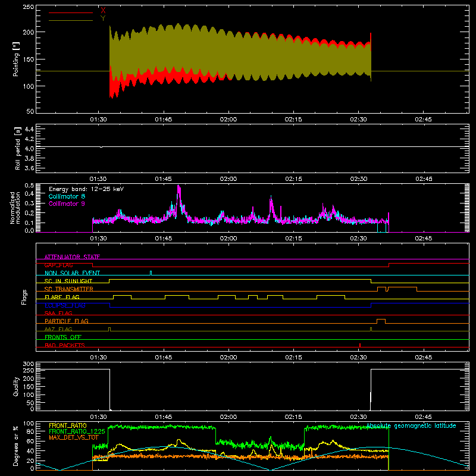Click the A4Z_FLAG label

(58, 329)
